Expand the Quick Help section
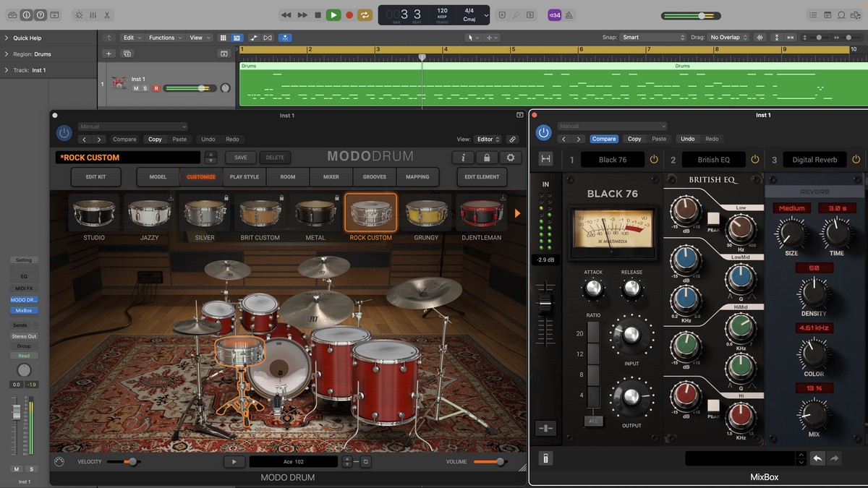The width and height of the screenshot is (868, 488). pyautogui.click(x=7, y=38)
